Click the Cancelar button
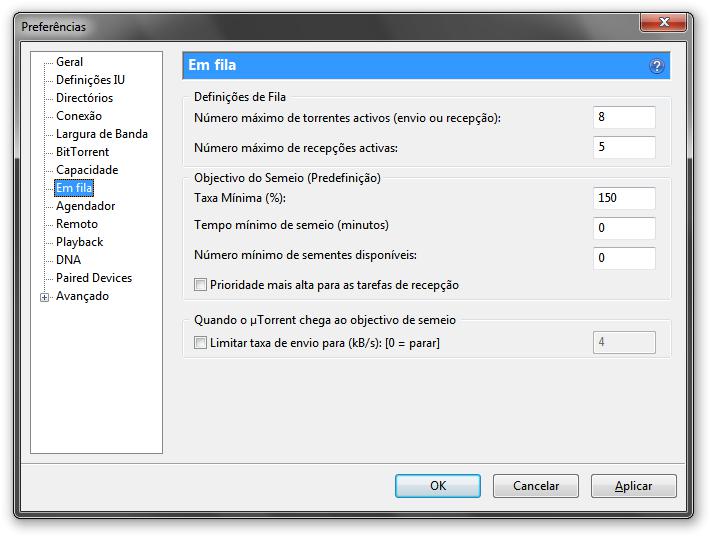 point(536,486)
